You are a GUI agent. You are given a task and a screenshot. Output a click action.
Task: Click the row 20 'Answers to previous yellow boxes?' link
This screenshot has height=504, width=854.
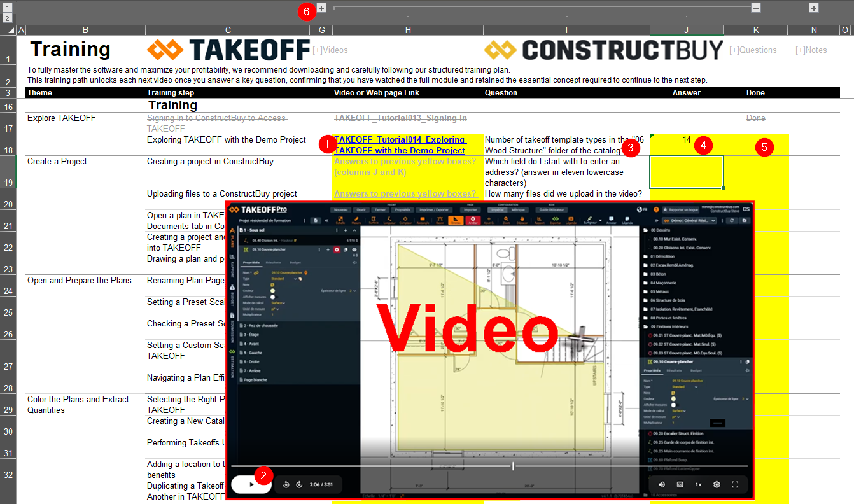(405, 194)
